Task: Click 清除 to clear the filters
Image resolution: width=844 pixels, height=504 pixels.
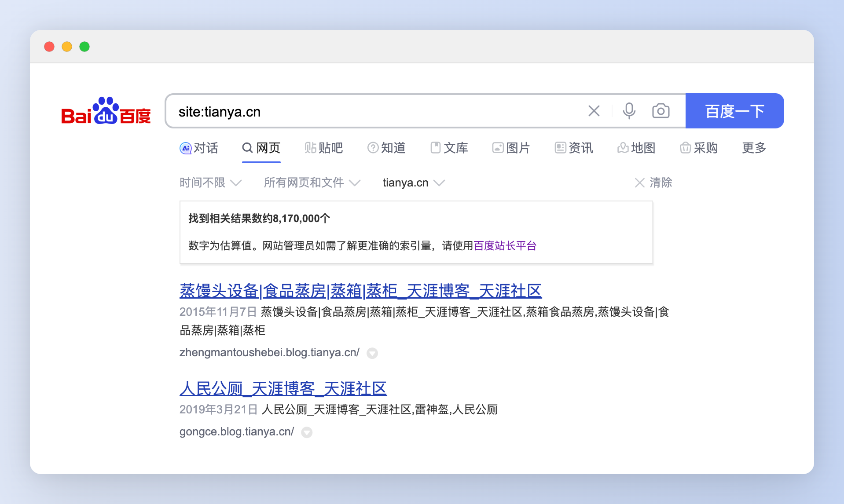Action: (x=653, y=183)
